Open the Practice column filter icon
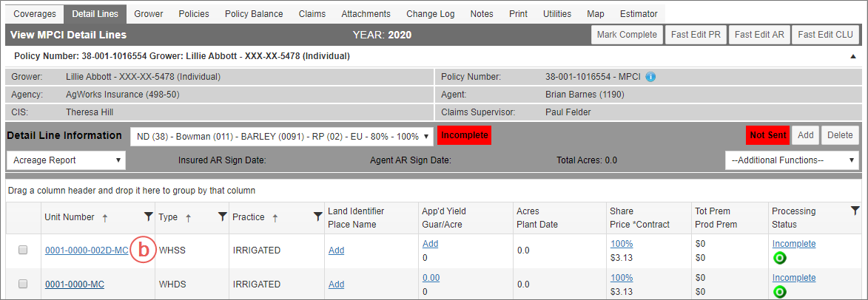Viewport: 868px width, 300px height. coord(317,217)
